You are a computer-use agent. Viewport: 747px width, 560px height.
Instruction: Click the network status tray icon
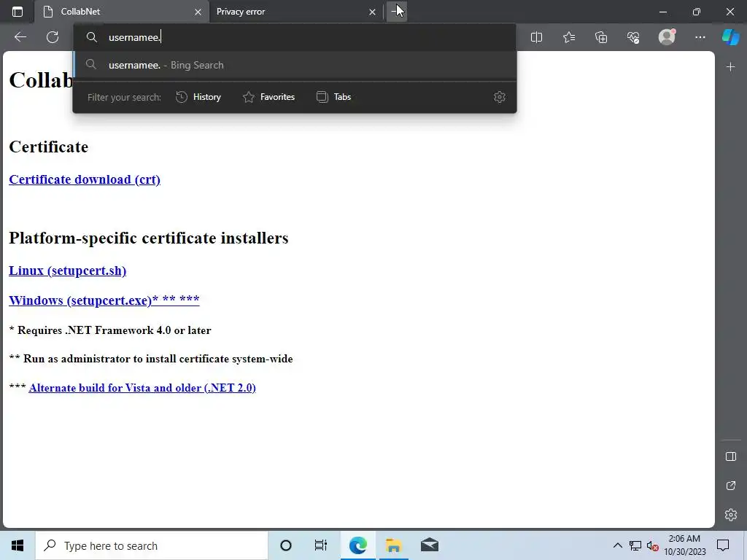coord(635,545)
